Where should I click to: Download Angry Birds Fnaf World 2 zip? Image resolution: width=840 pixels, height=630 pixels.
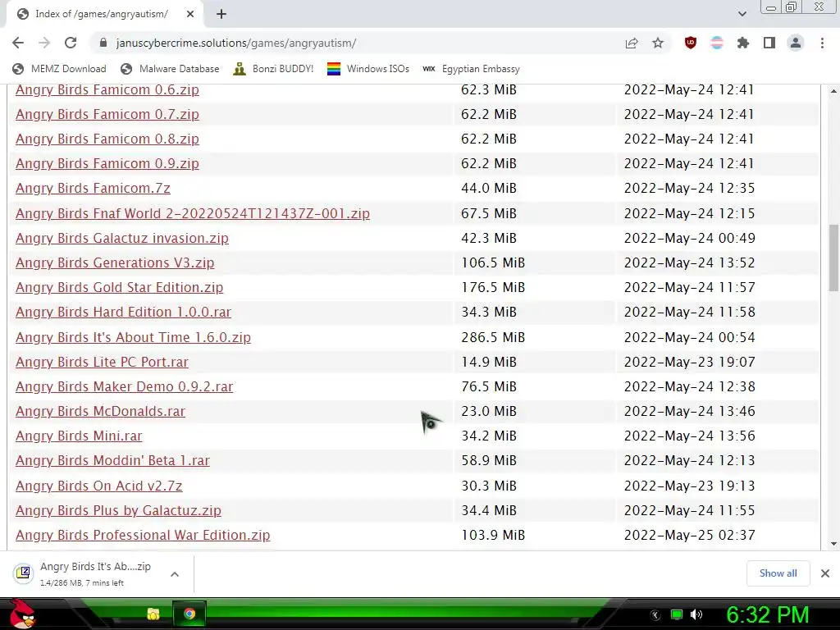click(x=192, y=213)
